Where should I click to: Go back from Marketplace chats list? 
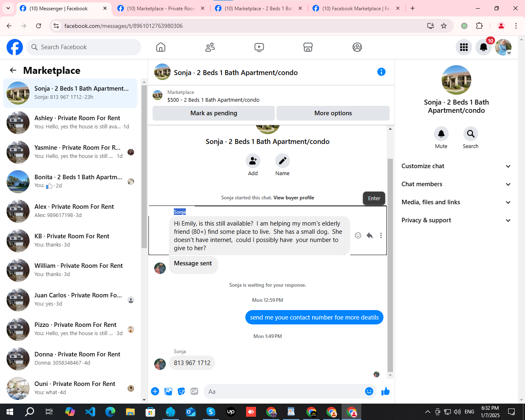coord(13,70)
